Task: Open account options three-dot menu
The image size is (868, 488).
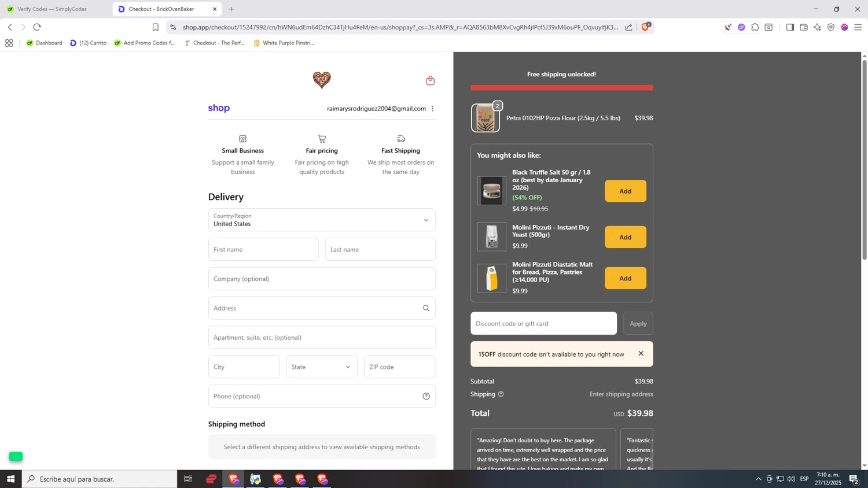Action: 432,109
